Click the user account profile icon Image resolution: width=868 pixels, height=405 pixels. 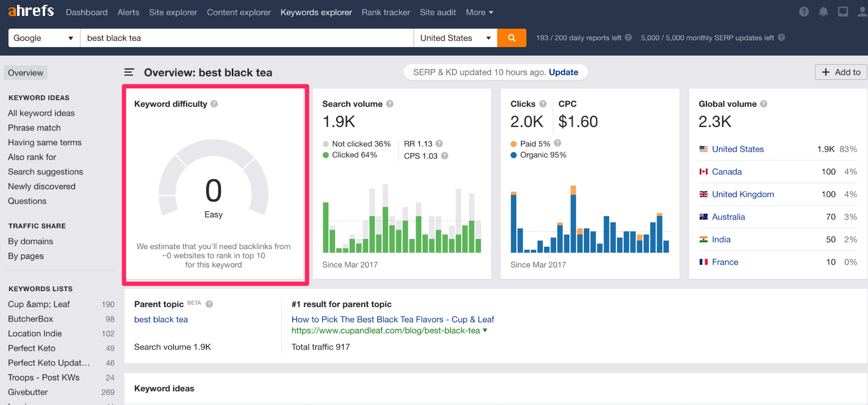[x=862, y=12]
